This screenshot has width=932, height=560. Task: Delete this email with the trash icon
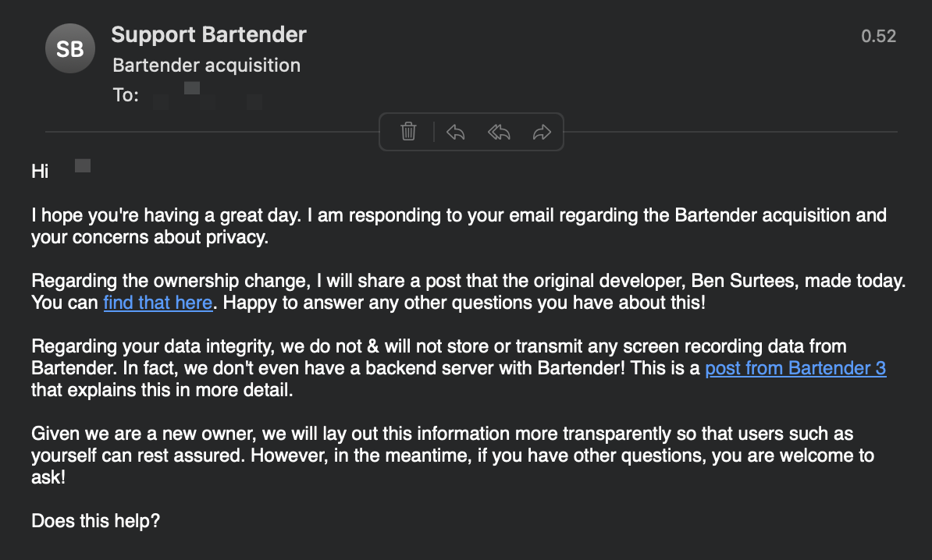point(408,132)
